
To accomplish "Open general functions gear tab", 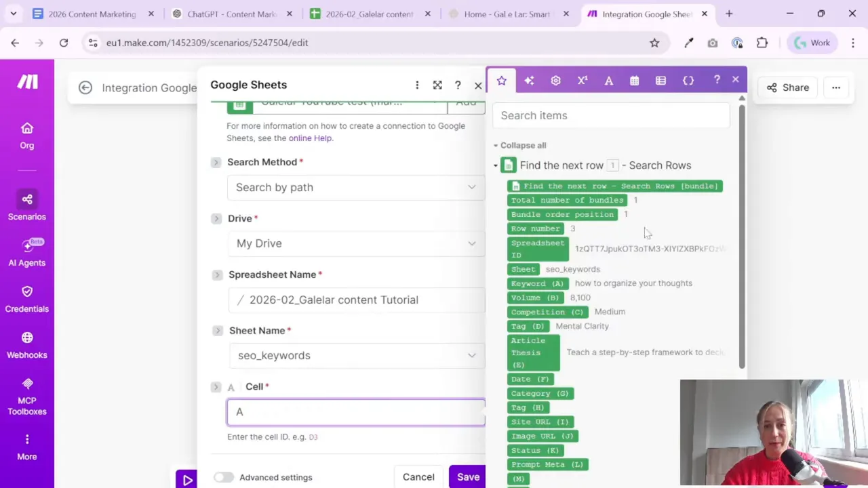I will (x=555, y=81).
